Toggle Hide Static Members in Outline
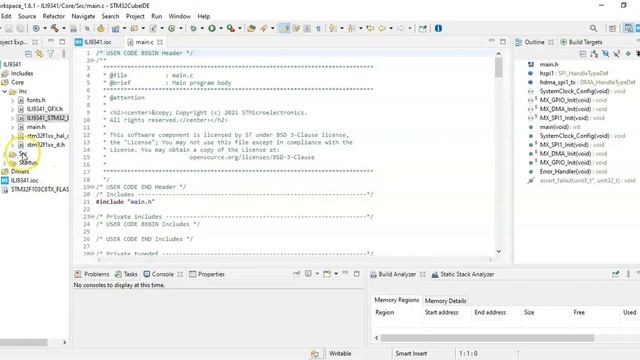The image size is (640, 360). (617, 53)
